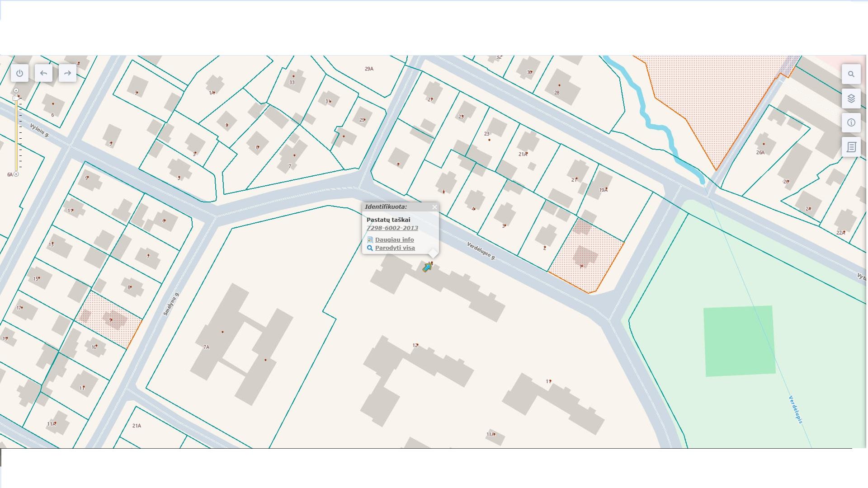Click the zoom-out arrow below the slider
Screen dimensions: 868x488
pyautogui.click(x=16, y=174)
